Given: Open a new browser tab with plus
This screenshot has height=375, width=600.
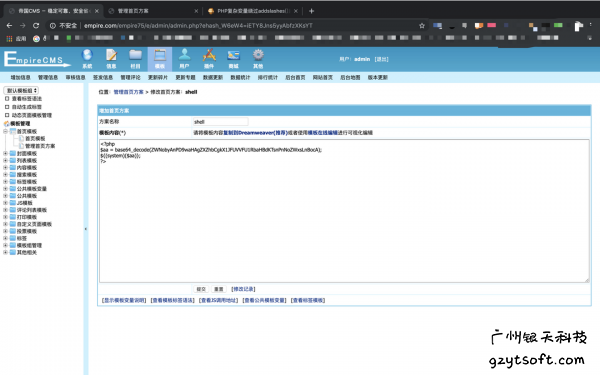Looking at the screenshot, I should pyautogui.click(x=311, y=11).
